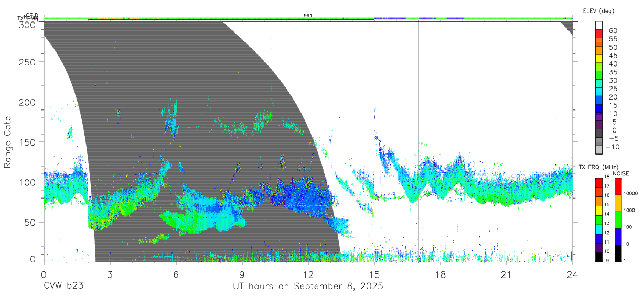
Task: Select the '1000' label on NOISE scale
Action: point(630,211)
